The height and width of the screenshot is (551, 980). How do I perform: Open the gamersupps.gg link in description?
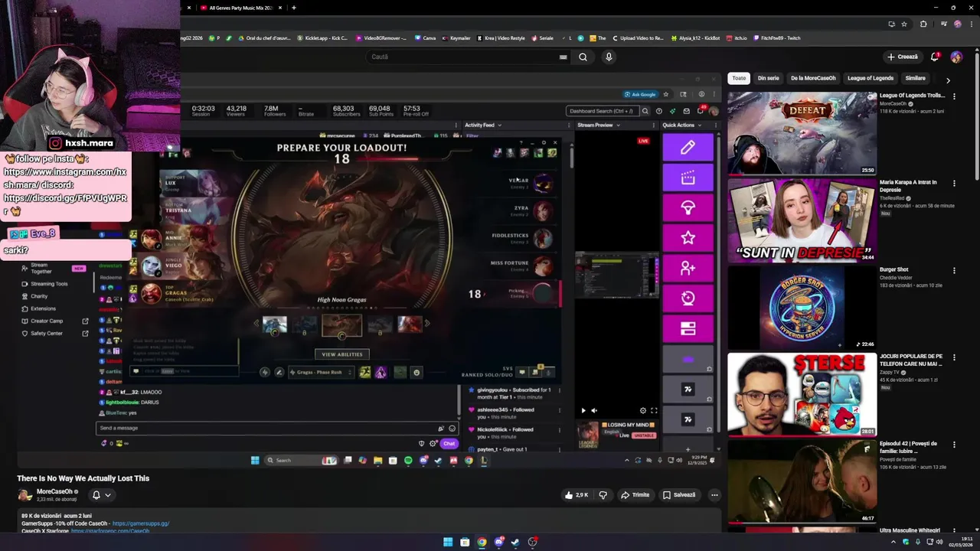point(141,523)
